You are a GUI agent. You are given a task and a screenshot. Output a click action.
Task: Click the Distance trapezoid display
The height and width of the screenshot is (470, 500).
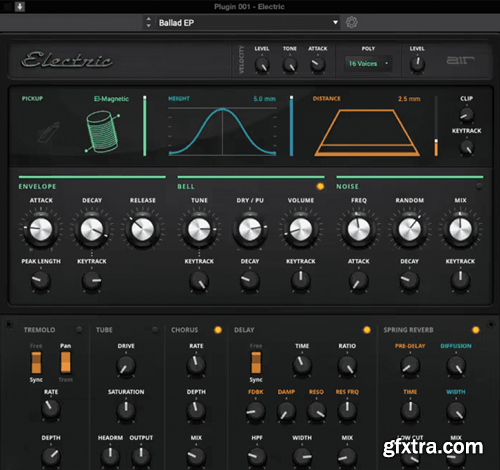(x=367, y=132)
